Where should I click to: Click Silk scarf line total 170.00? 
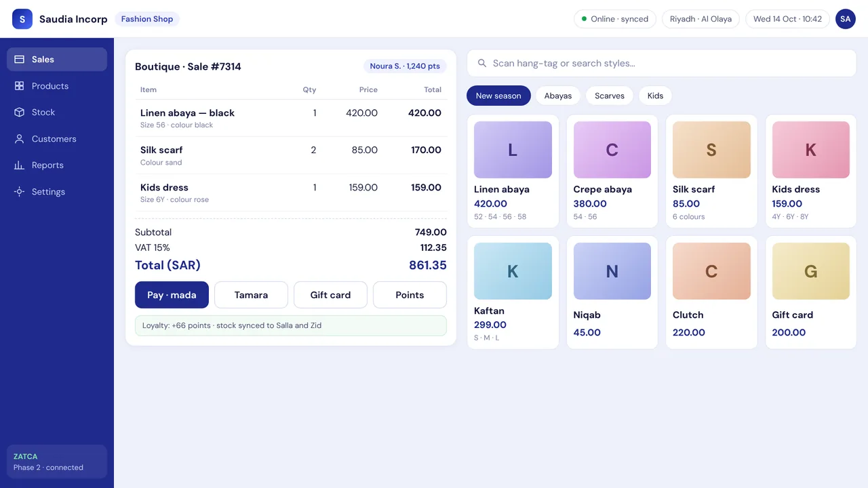(x=426, y=150)
